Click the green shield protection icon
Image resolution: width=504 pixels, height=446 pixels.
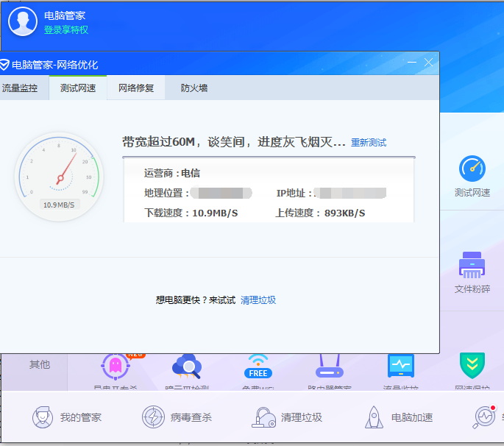pos(472,366)
